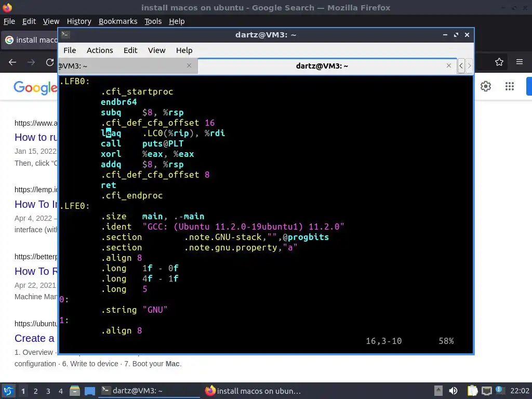This screenshot has width=532, height=399.
Task: Click the '.string "GNU"' line in the terminal
Action: (135, 310)
